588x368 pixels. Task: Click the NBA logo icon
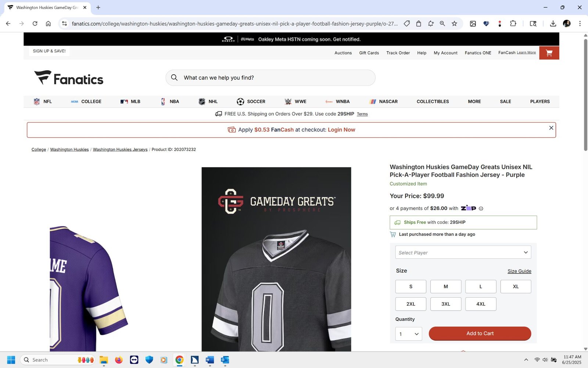tap(163, 102)
